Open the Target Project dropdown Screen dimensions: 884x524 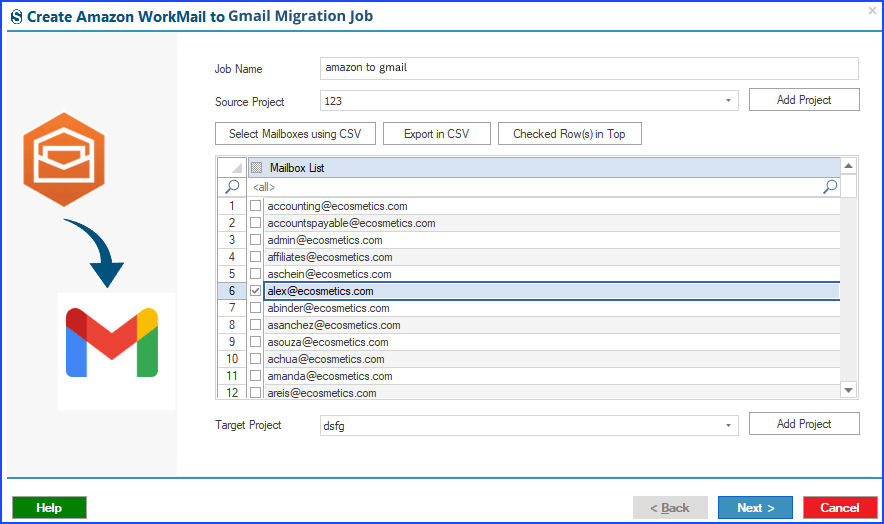pos(728,425)
